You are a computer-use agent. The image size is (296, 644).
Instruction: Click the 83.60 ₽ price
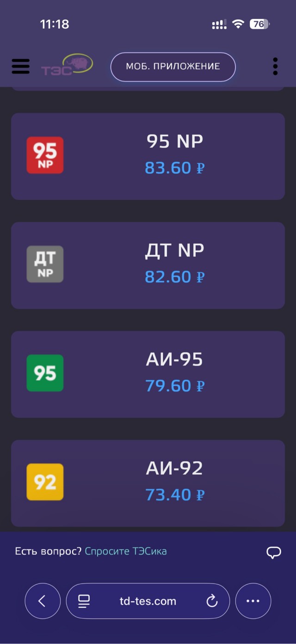[x=174, y=168]
